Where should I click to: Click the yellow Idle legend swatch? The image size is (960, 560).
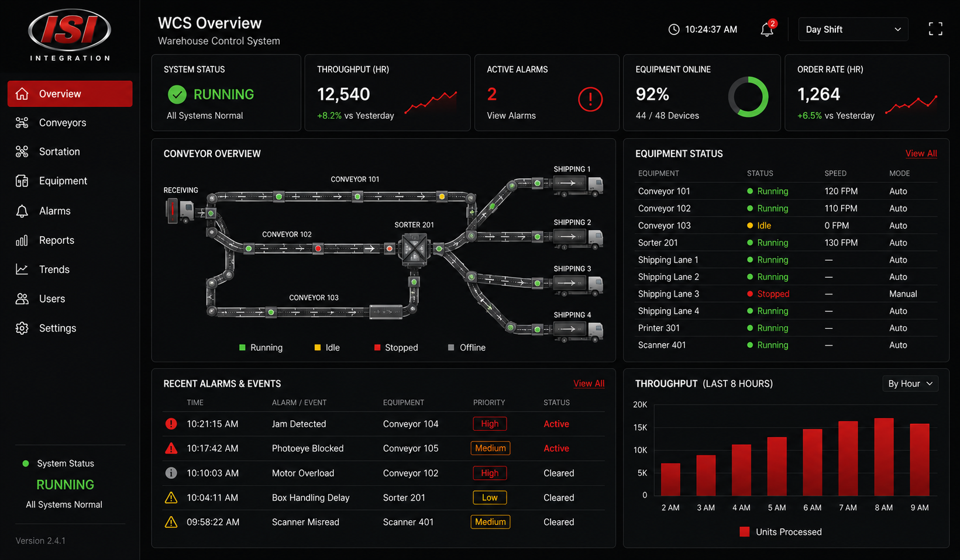[x=318, y=347]
